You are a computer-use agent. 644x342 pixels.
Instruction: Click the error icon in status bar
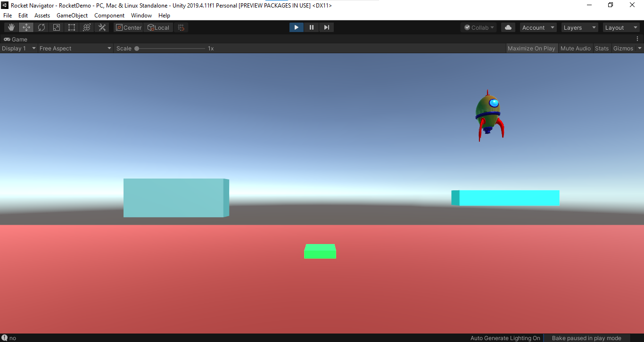click(4, 338)
